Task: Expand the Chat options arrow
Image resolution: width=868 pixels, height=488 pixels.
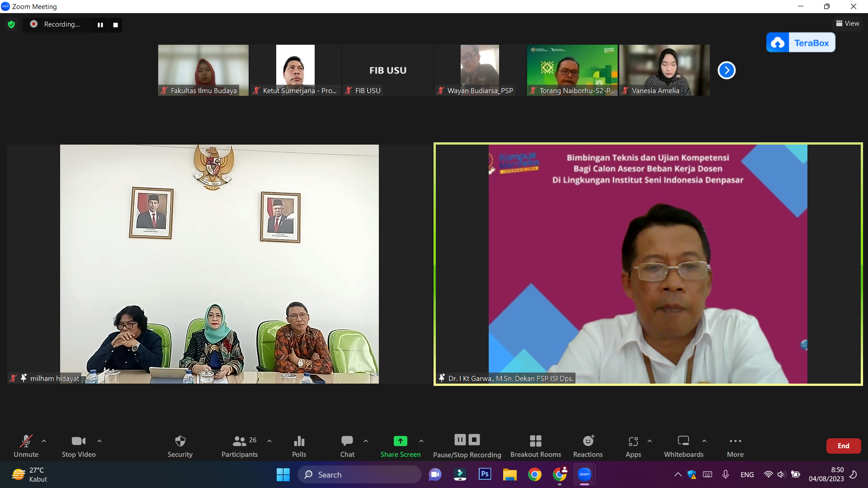Action: (x=366, y=441)
